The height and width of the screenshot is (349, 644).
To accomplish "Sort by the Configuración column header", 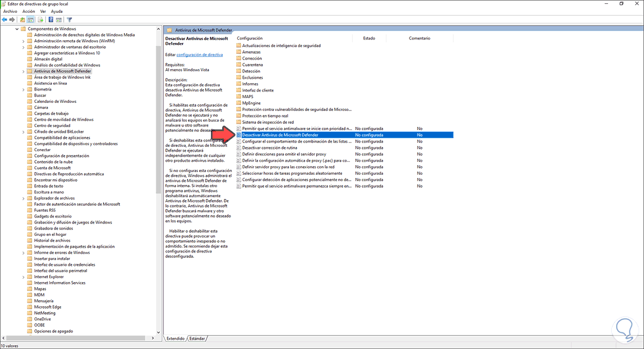I will [x=294, y=39].
